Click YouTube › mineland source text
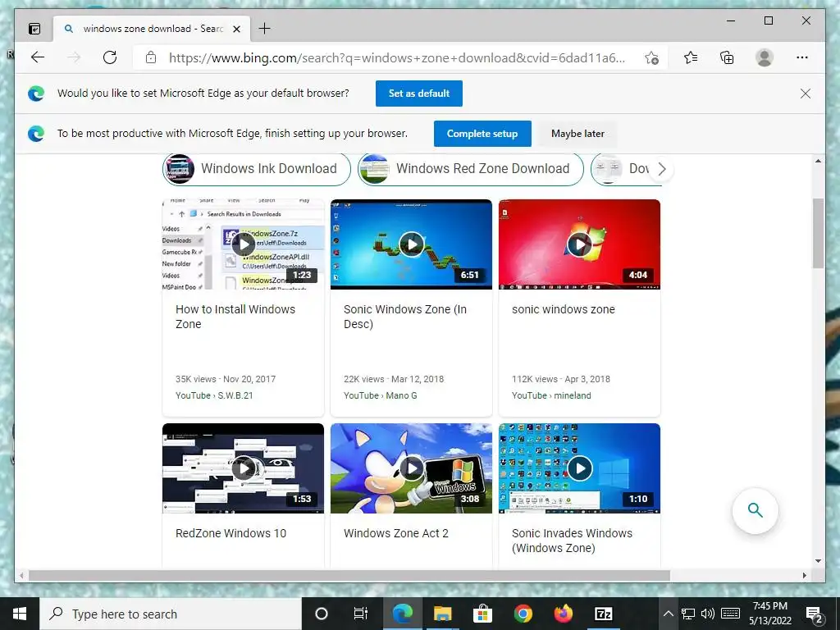The height and width of the screenshot is (630, 840). coord(551,395)
